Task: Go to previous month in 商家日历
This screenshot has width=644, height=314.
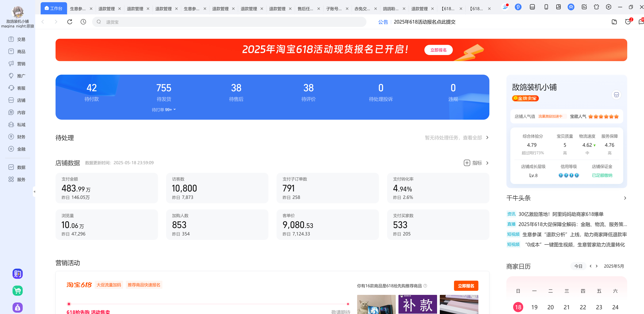Action: coord(590,266)
